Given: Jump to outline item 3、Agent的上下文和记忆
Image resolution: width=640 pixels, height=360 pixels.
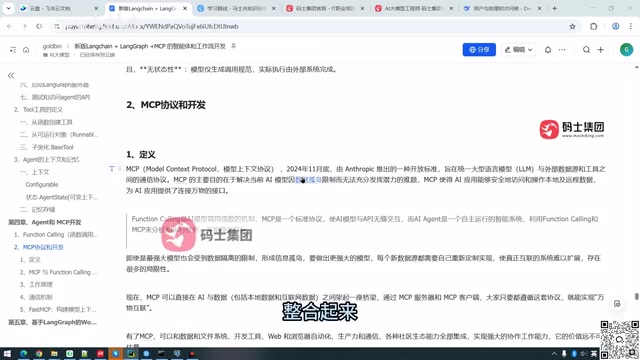Looking at the screenshot, I should click(47, 160).
